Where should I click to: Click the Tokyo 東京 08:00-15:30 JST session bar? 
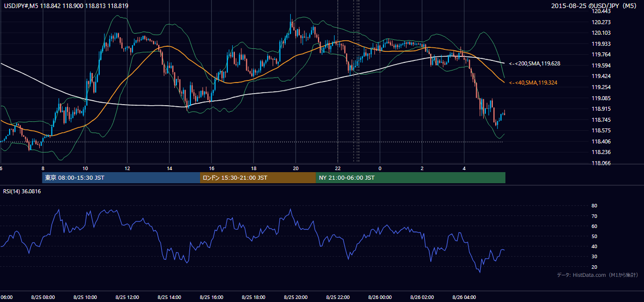point(121,178)
